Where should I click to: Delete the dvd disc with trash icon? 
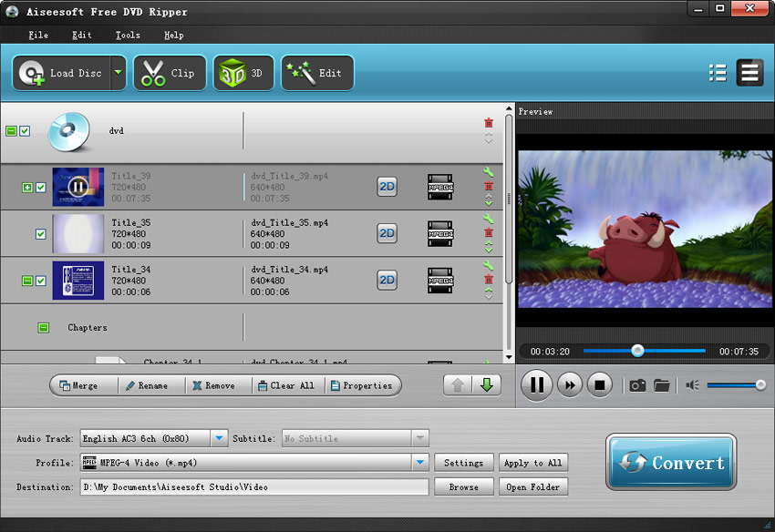coord(489,123)
